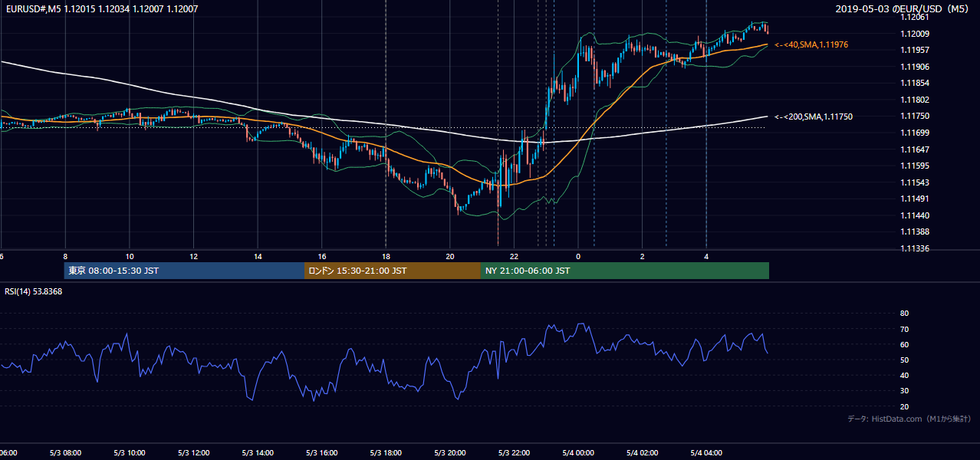The height and width of the screenshot is (460, 980).
Task: Click the 1.11336 price axis label
Action: point(915,248)
